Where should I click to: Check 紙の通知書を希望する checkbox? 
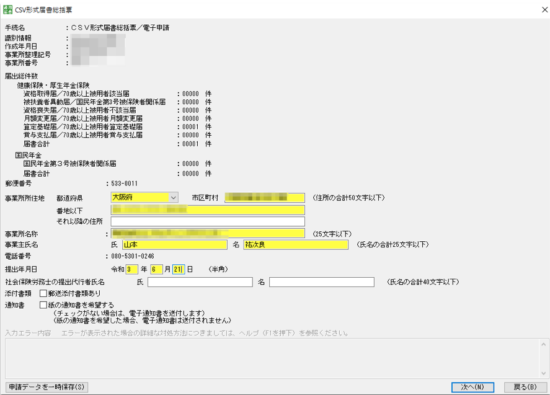point(43,305)
